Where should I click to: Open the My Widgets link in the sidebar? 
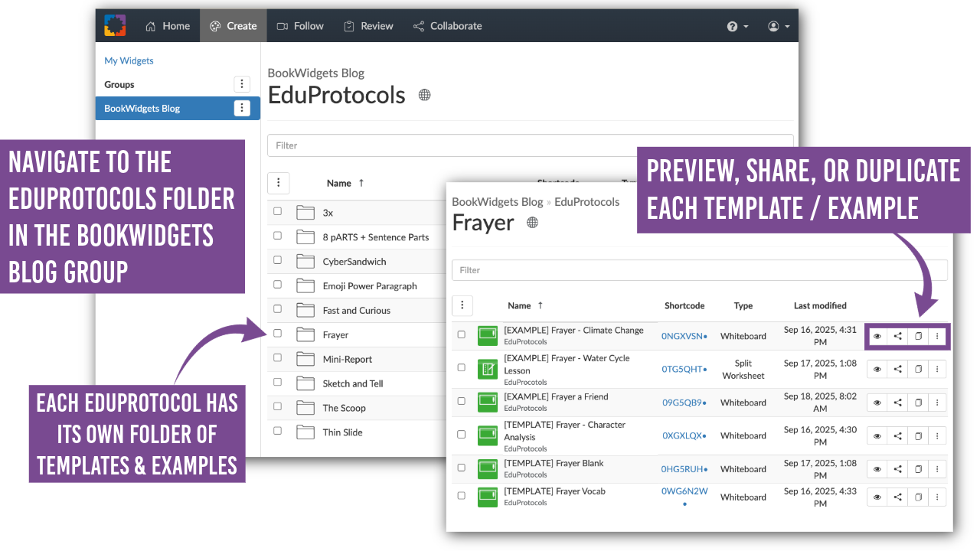pos(129,60)
